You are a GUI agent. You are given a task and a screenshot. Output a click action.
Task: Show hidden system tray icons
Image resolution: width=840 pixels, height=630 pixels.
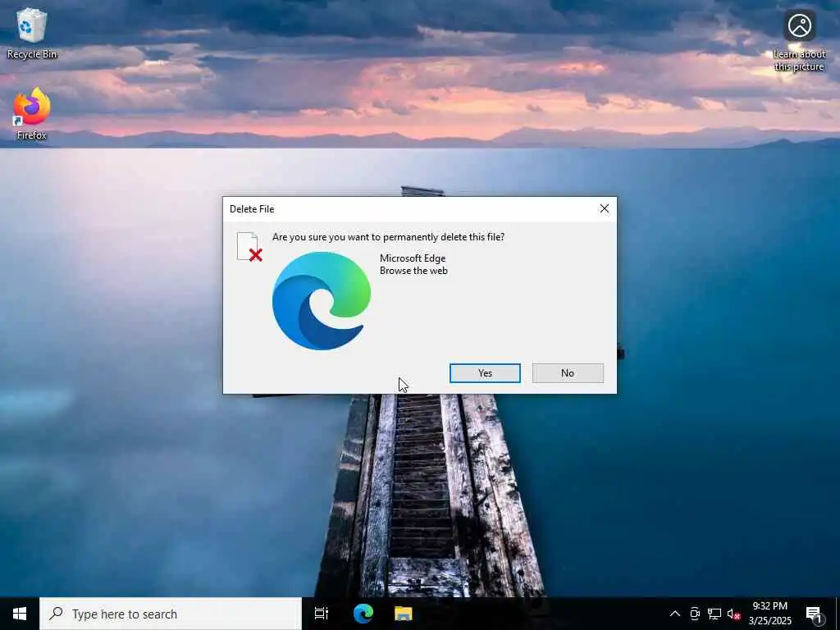pyautogui.click(x=675, y=614)
